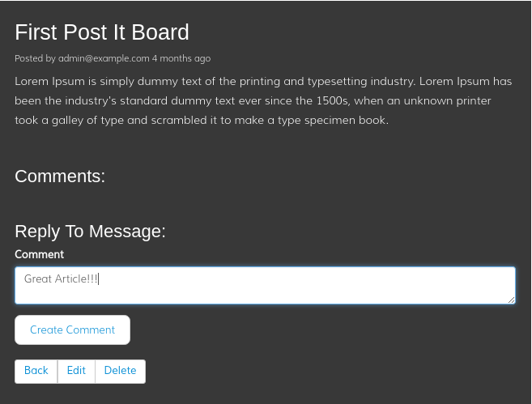
Task: Click the Reply To Message: heading
Action: [90, 232]
